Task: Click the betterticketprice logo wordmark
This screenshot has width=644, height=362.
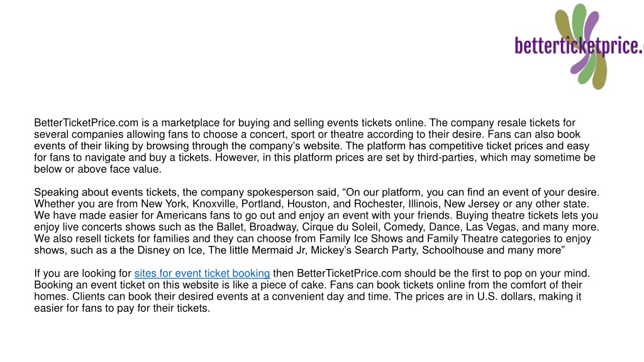Action: coord(579,46)
